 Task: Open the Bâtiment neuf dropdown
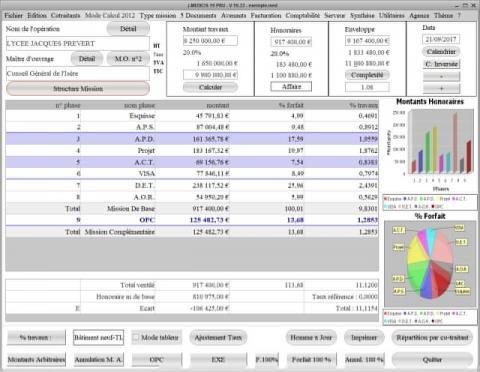pos(98,337)
